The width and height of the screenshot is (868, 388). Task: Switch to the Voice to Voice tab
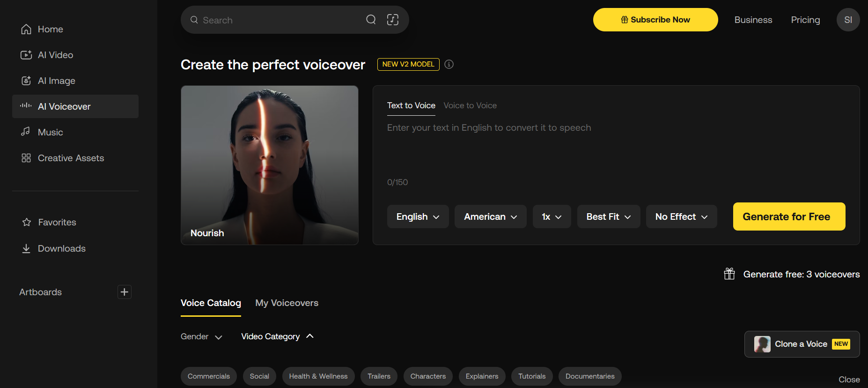pyautogui.click(x=470, y=105)
